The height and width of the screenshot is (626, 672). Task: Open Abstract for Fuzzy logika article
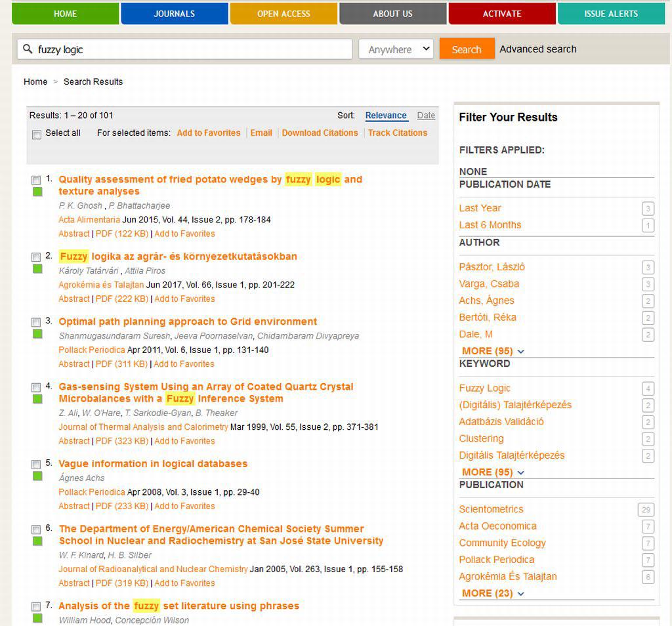[74, 299]
